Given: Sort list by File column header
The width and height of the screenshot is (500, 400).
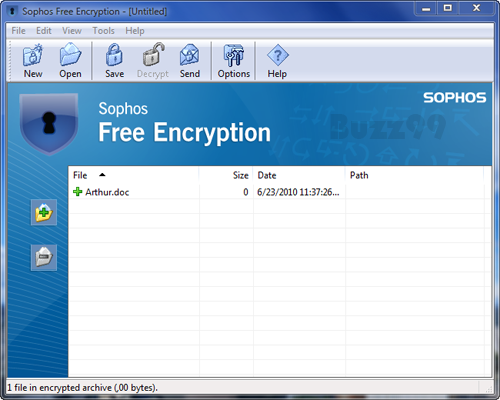Looking at the screenshot, I should pos(134,175).
